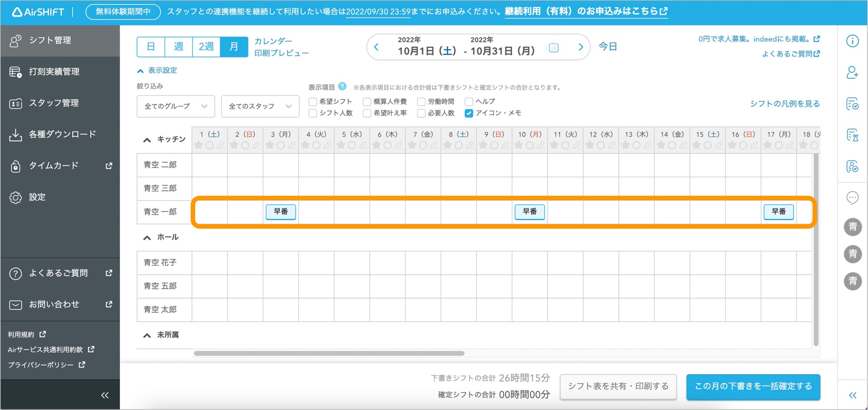
Task: Click the add staff icon in right sidebar
Action: tap(852, 72)
